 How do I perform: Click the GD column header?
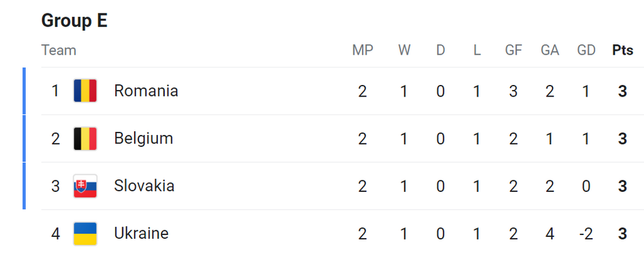(586, 50)
